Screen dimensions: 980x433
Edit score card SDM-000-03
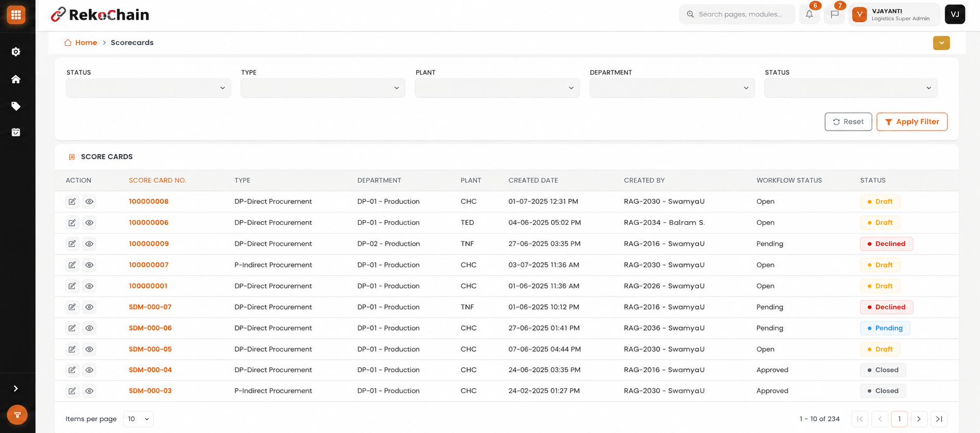click(72, 391)
